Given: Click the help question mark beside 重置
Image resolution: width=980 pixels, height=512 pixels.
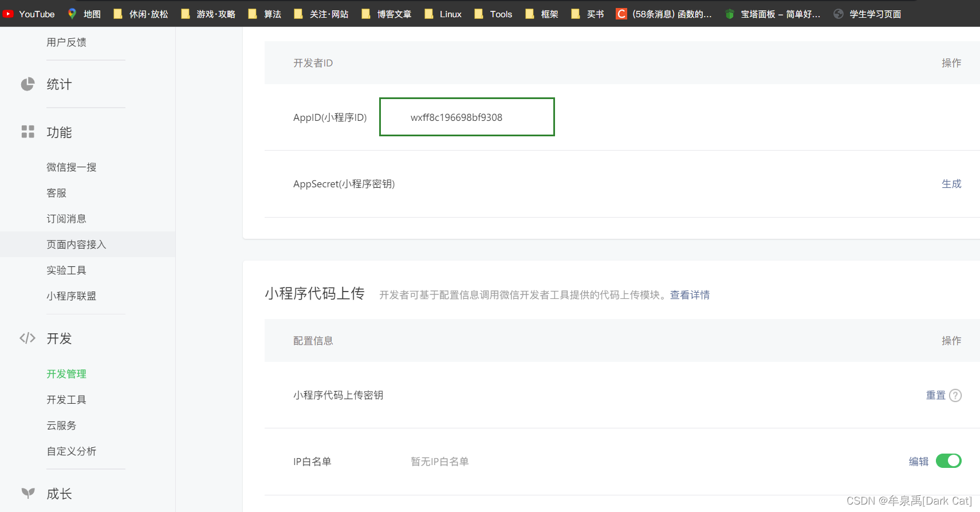Looking at the screenshot, I should click(955, 395).
